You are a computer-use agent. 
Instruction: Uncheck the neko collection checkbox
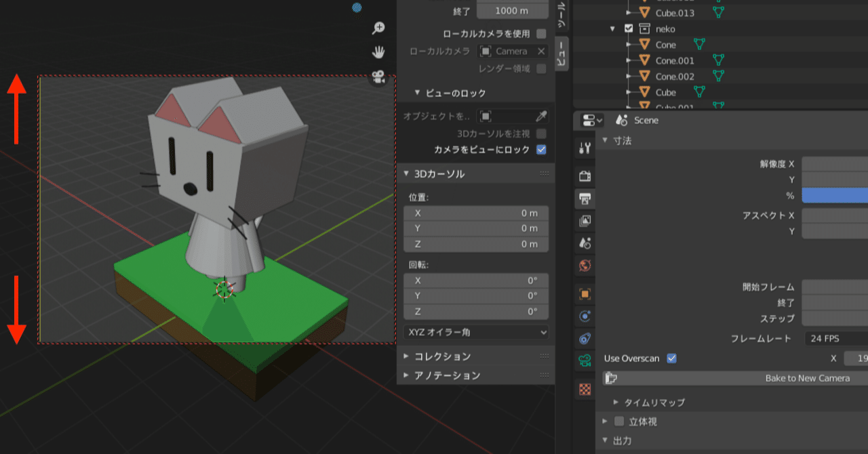point(629,28)
